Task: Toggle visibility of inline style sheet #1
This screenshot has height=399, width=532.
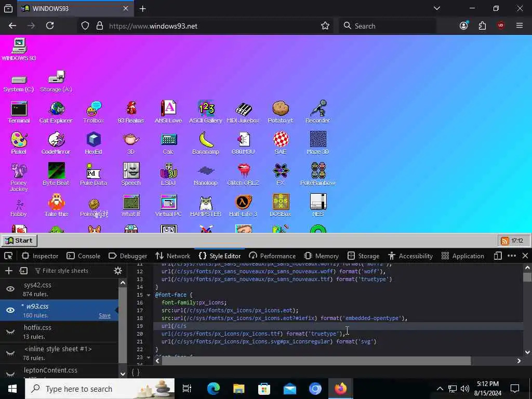Action: tap(10, 353)
